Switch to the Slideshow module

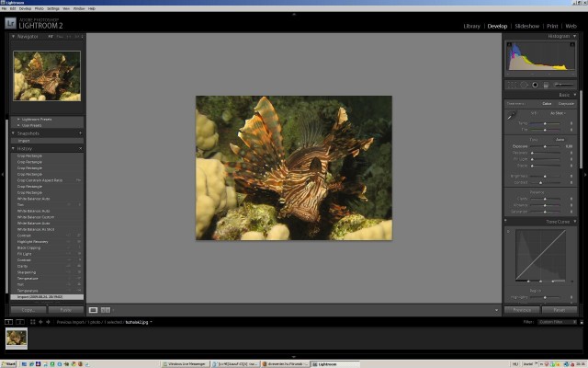(526, 27)
